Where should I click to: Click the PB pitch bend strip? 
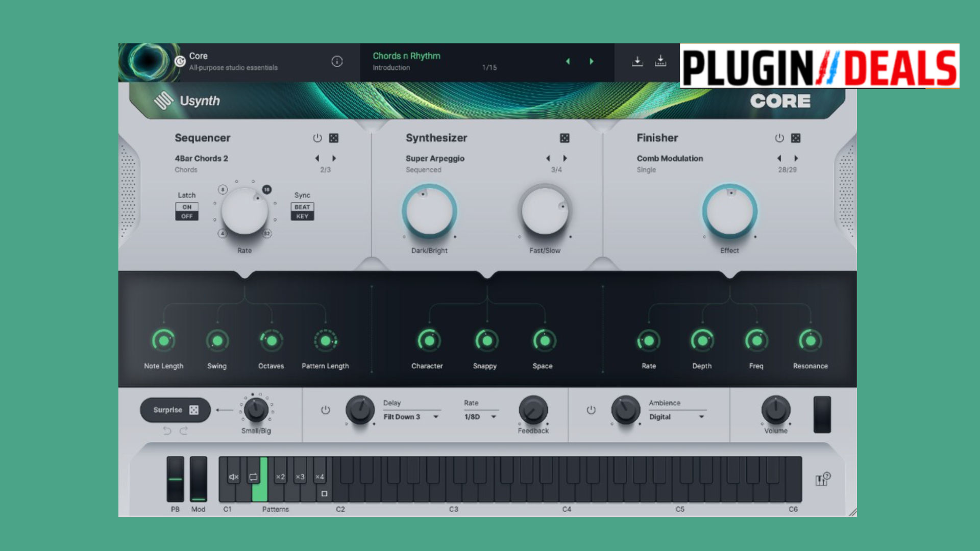tap(175, 480)
